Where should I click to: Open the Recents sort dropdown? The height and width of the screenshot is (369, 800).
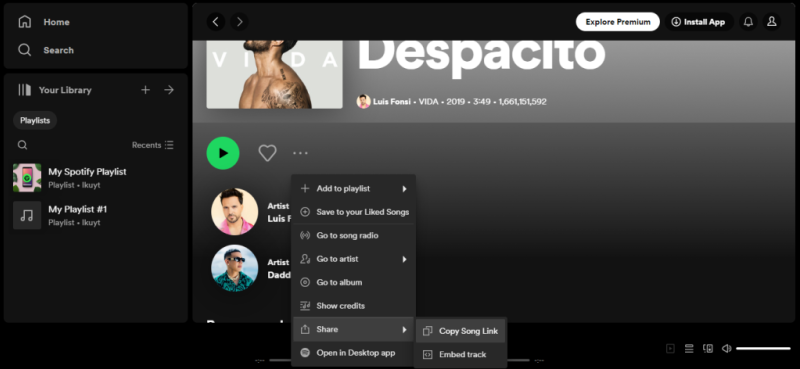point(153,145)
